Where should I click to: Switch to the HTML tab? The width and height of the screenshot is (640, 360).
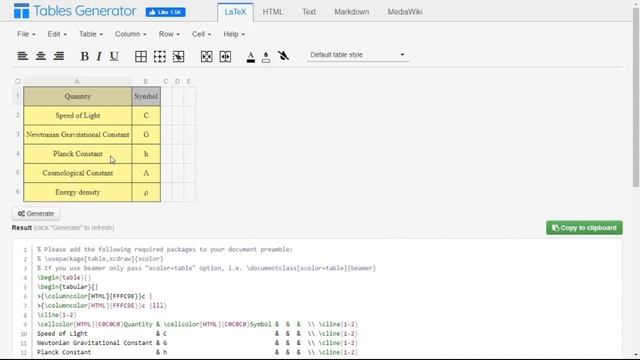coord(273,12)
